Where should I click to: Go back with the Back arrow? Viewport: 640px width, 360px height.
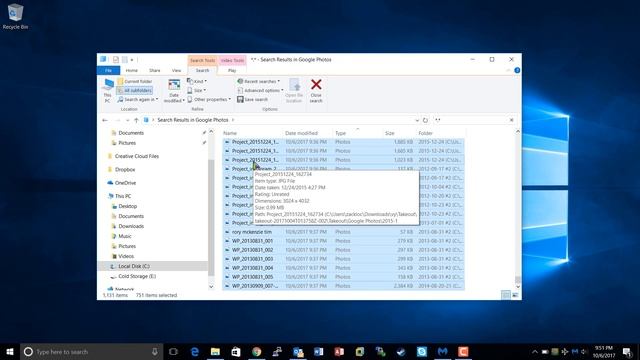click(x=105, y=120)
